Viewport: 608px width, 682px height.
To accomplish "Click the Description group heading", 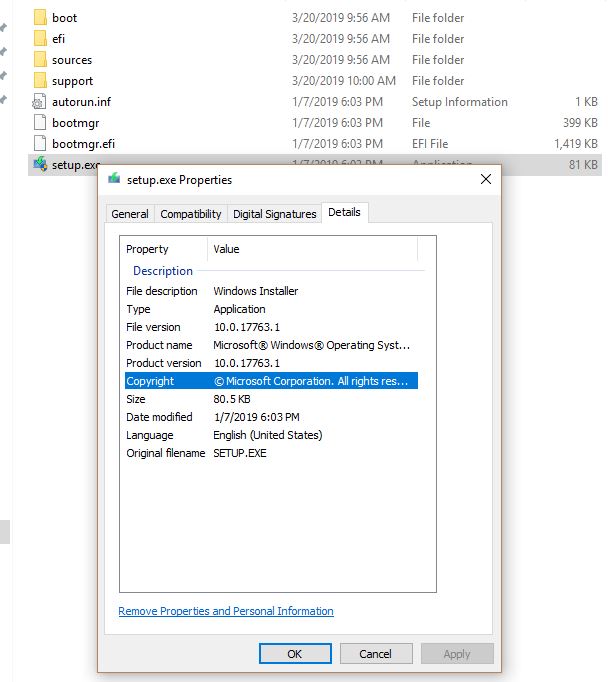I will point(163,271).
